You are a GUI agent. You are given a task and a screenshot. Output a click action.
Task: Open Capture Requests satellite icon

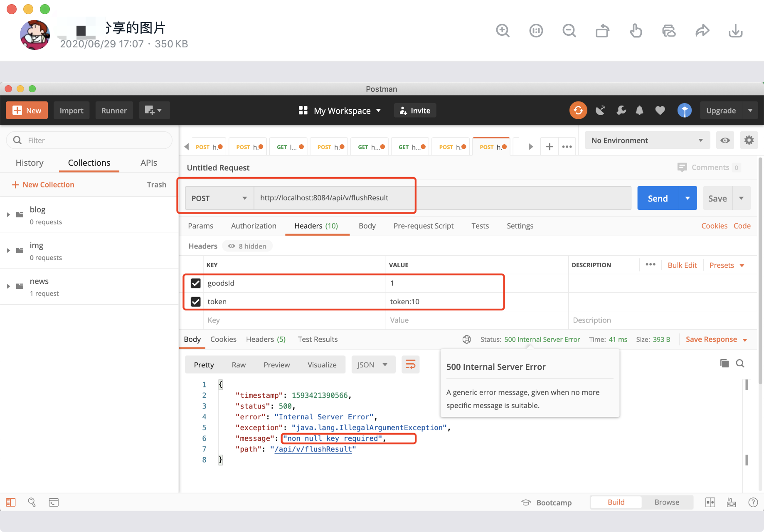[x=600, y=110]
